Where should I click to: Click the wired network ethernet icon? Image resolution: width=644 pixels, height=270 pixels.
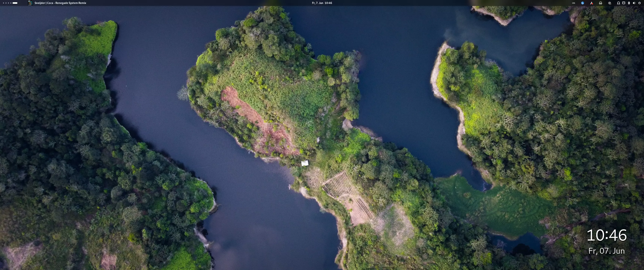click(623, 3)
